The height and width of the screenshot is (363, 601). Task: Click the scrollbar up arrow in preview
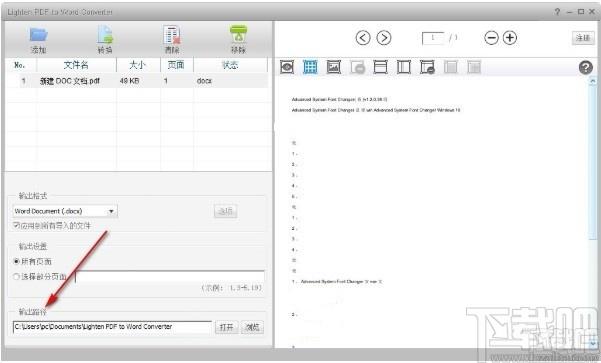[593, 81]
